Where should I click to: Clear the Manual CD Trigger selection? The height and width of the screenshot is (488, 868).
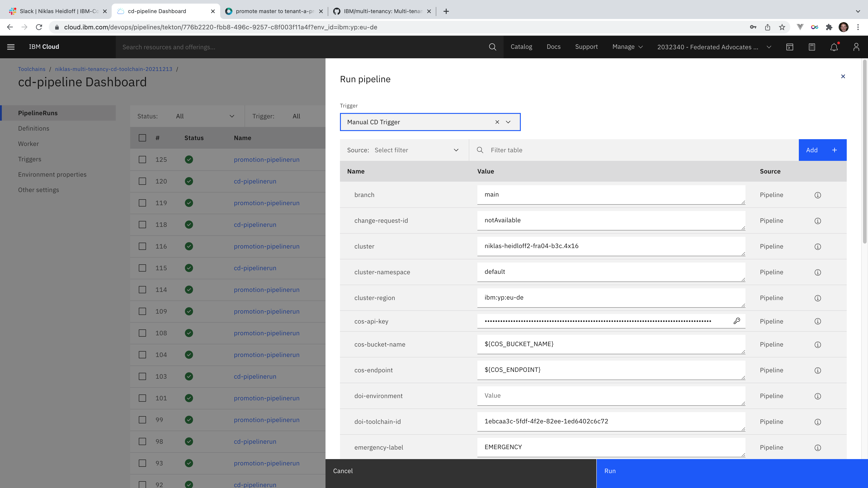coord(497,122)
